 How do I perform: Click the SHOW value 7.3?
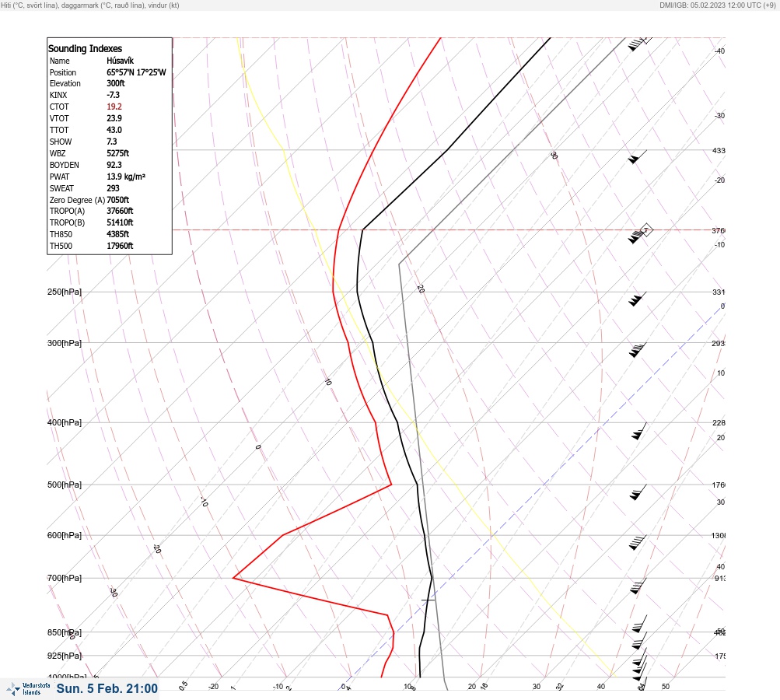112,142
